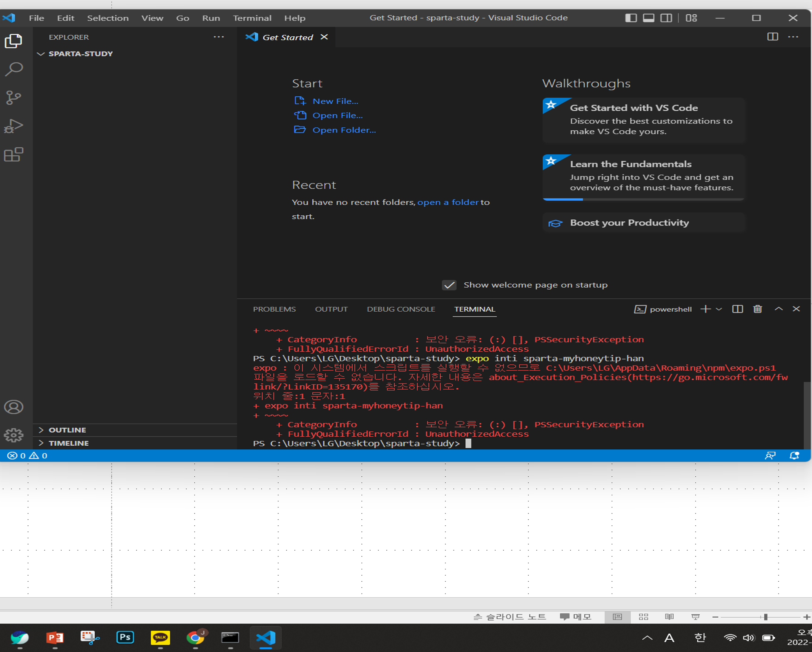The height and width of the screenshot is (652, 812).
Task: Open Boost your Productivity walkthrough
Action: pos(643,223)
